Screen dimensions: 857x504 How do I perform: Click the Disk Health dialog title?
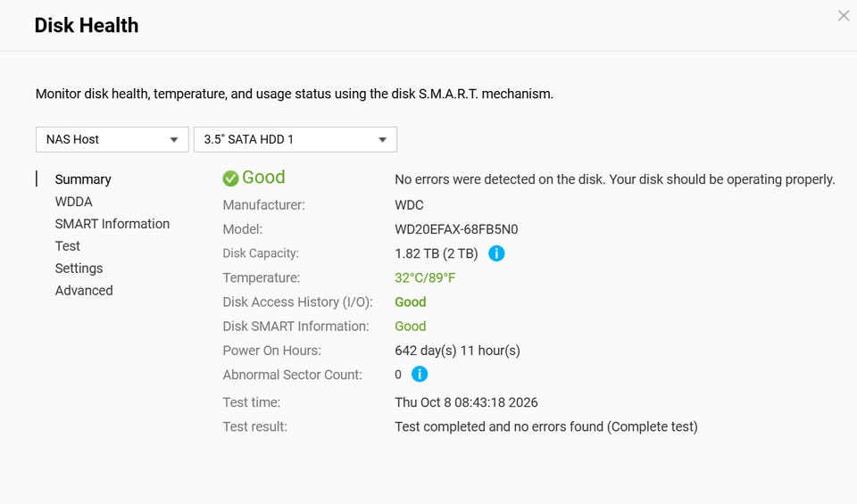87,25
